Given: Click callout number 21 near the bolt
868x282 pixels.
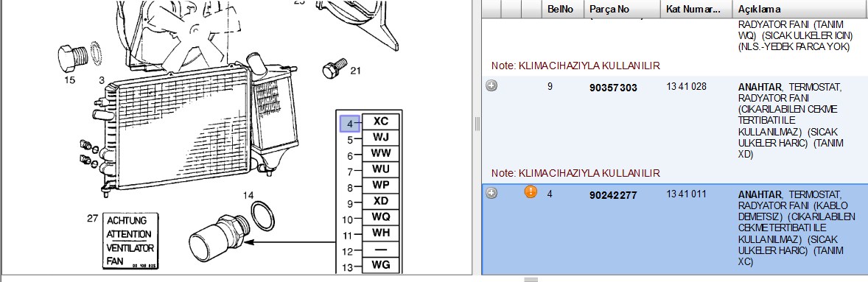Looking at the screenshot, I should (x=355, y=71).
